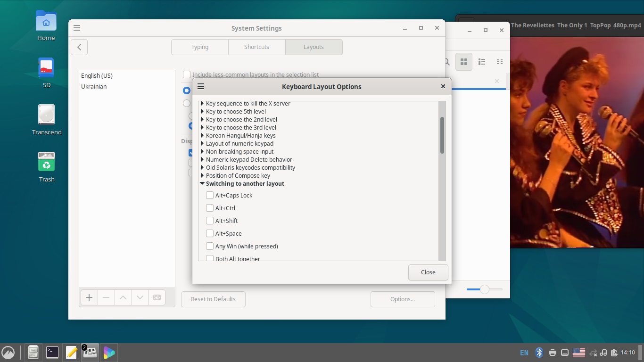644x362 pixels.
Task: Expand Key sequence to kill the X server
Action: [x=202, y=103]
